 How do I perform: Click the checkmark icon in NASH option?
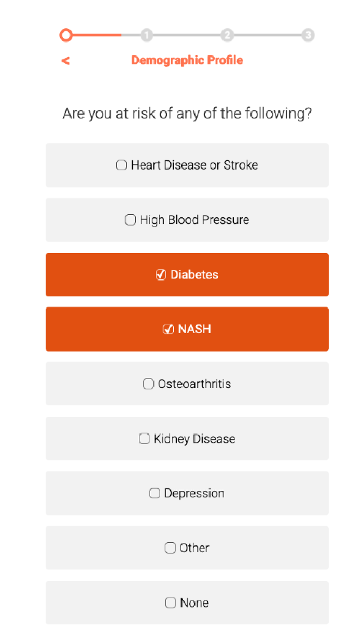tap(168, 329)
